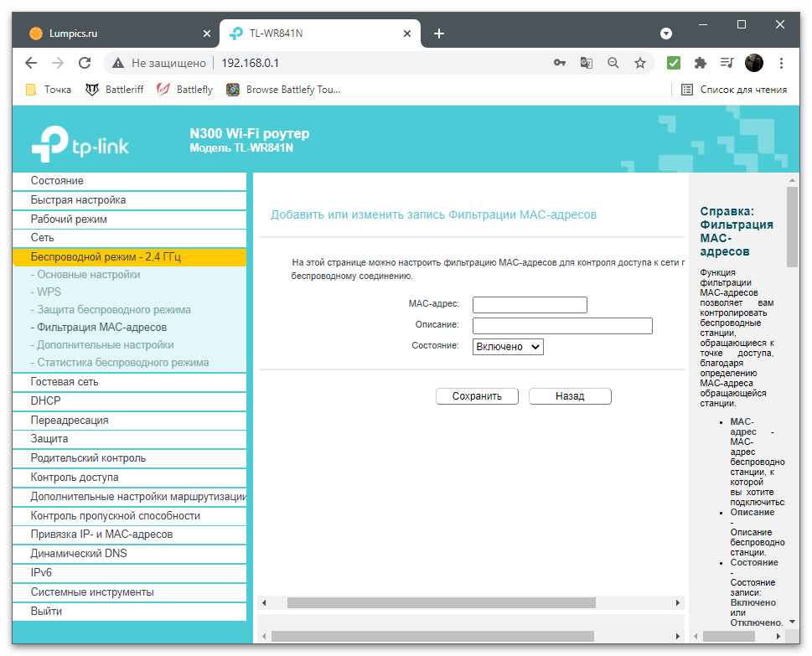
Task: Click the address bar URL 192.168.0.1
Action: [250, 63]
